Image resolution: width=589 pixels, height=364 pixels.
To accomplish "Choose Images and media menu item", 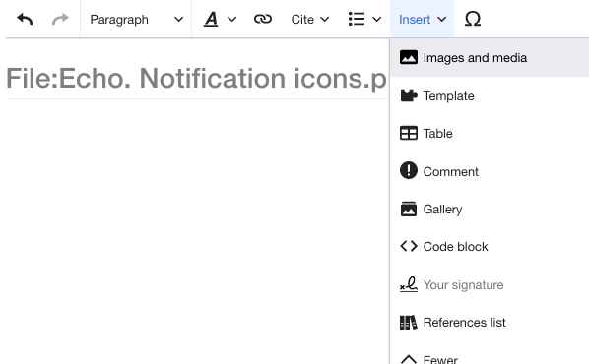I will [x=490, y=58].
